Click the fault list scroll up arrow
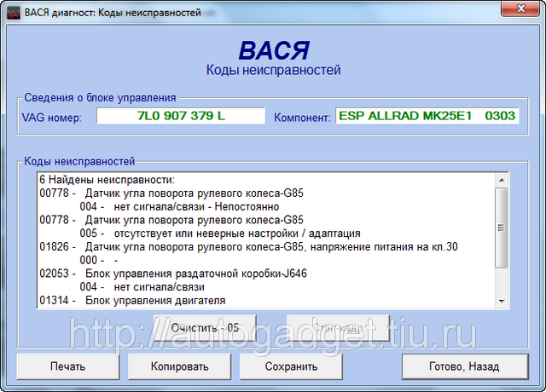The image size is (546, 392). tap(502, 180)
